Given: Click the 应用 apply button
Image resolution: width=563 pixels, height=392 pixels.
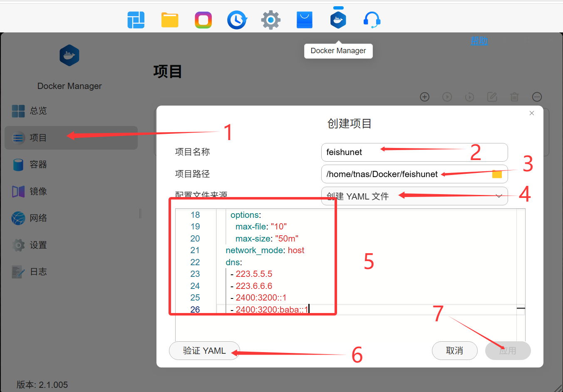Looking at the screenshot, I should pyautogui.click(x=508, y=350).
